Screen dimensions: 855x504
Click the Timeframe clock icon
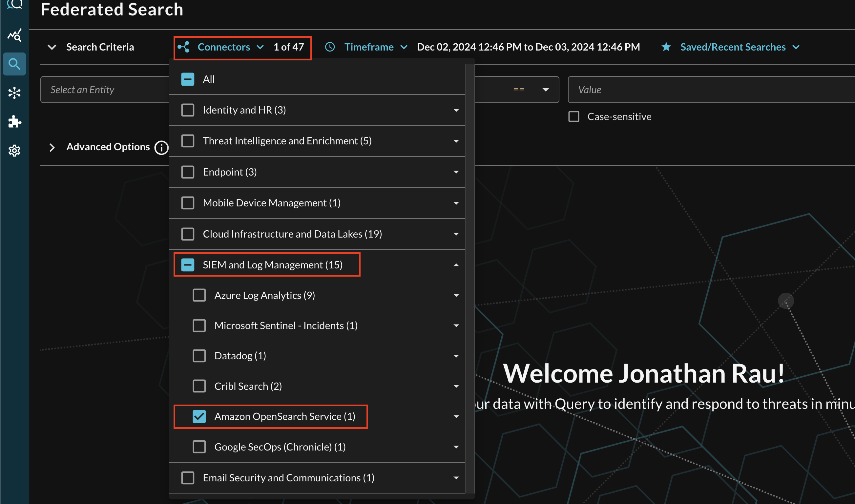click(x=330, y=47)
